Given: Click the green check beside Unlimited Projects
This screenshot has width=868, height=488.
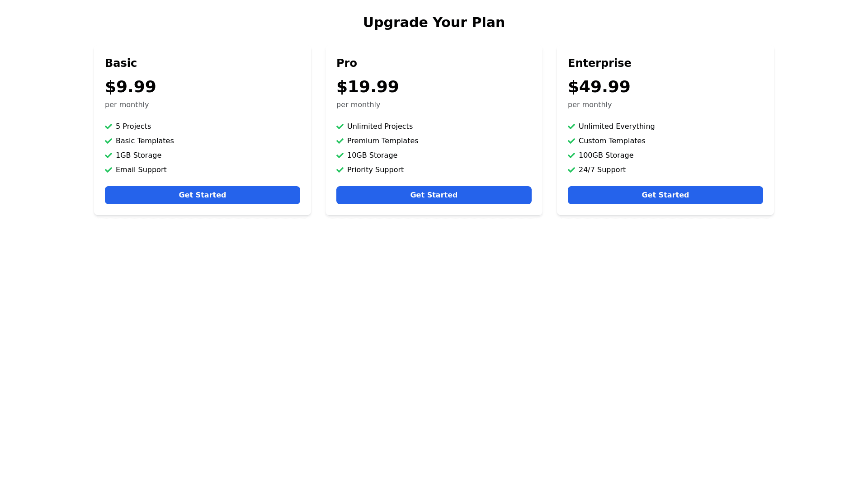Looking at the screenshot, I should pyautogui.click(x=340, y=127).
